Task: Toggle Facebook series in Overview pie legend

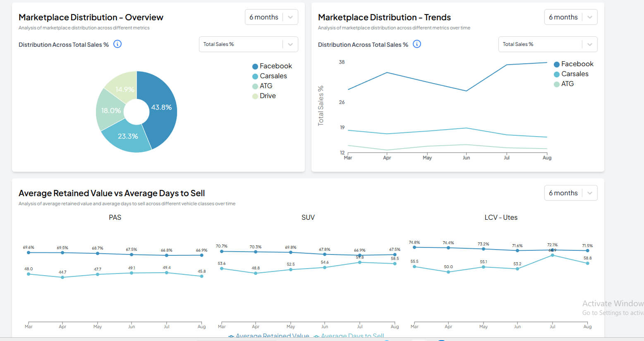Action: pos(272,66)
